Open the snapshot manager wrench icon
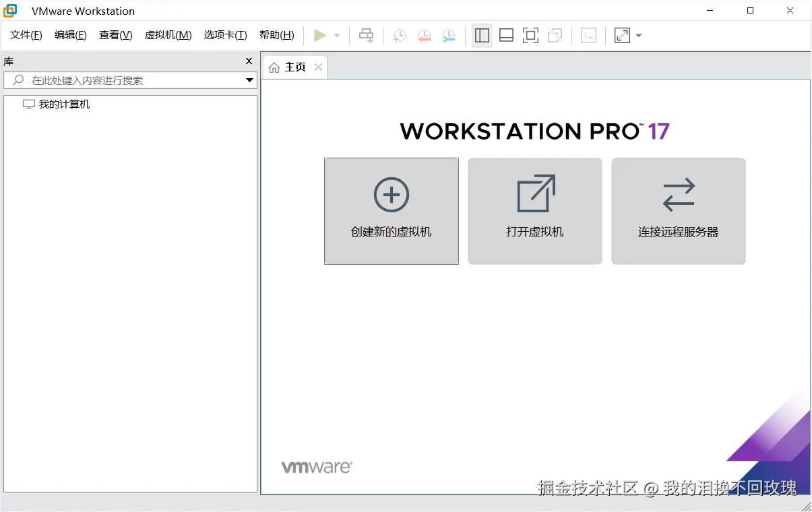Viewport: 812px width, 512px height. (448, 36)
